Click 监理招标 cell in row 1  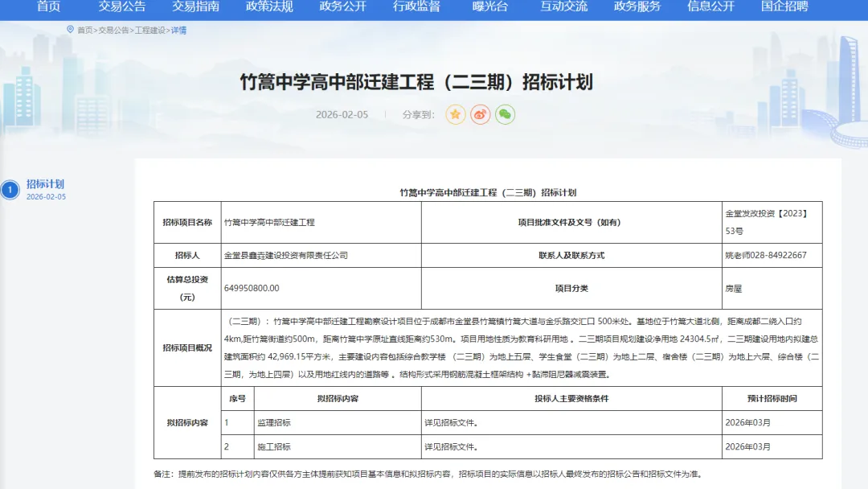click(338, 422)
